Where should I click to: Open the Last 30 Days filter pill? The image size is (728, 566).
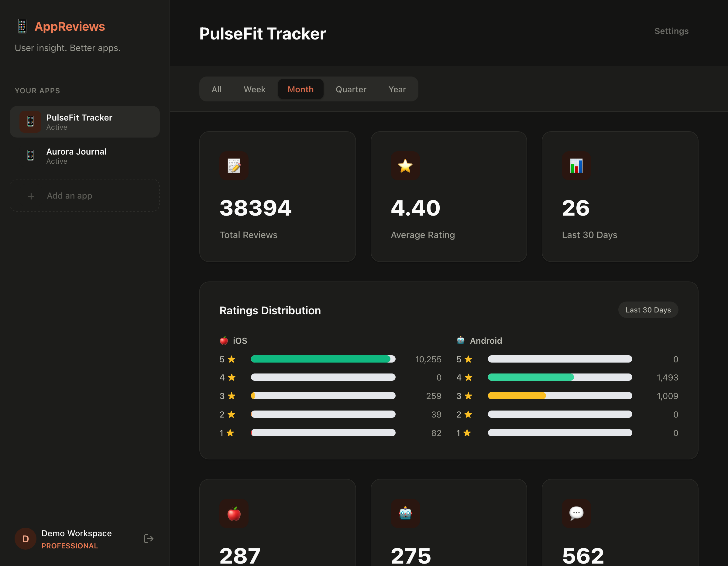(x=648, y=310)
